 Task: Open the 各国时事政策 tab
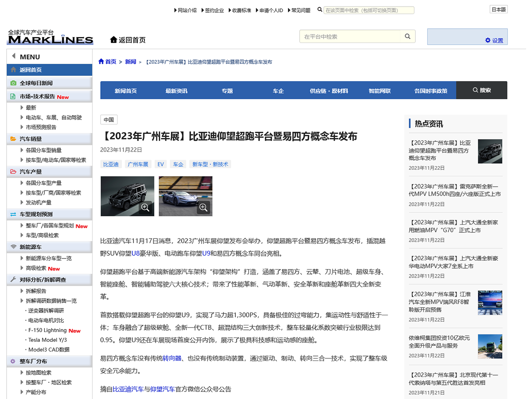(x=431, y=90)
